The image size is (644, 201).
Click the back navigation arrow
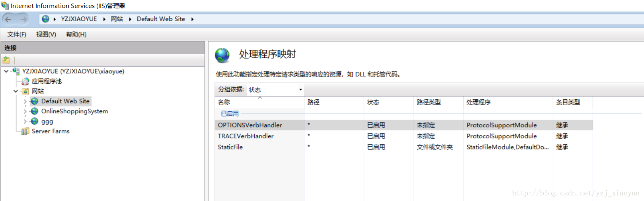click(8, 19)
